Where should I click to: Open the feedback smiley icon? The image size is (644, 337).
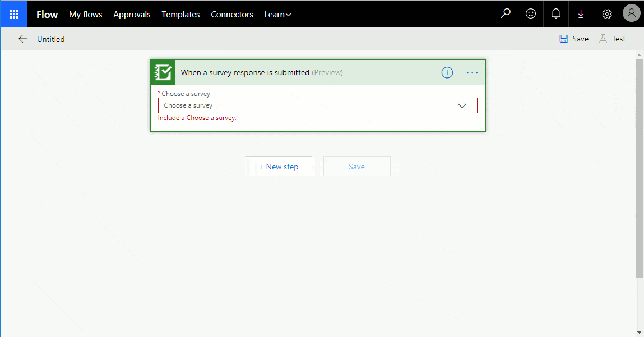click(531, 14)
